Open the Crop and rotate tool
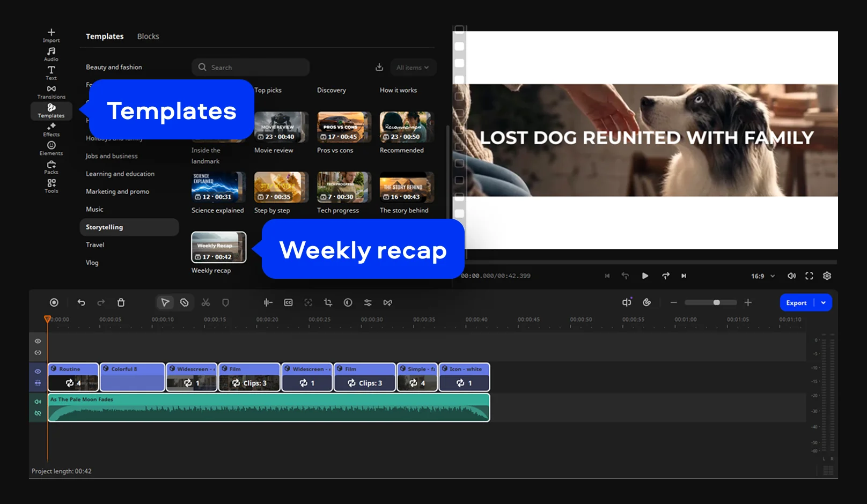 328,302
